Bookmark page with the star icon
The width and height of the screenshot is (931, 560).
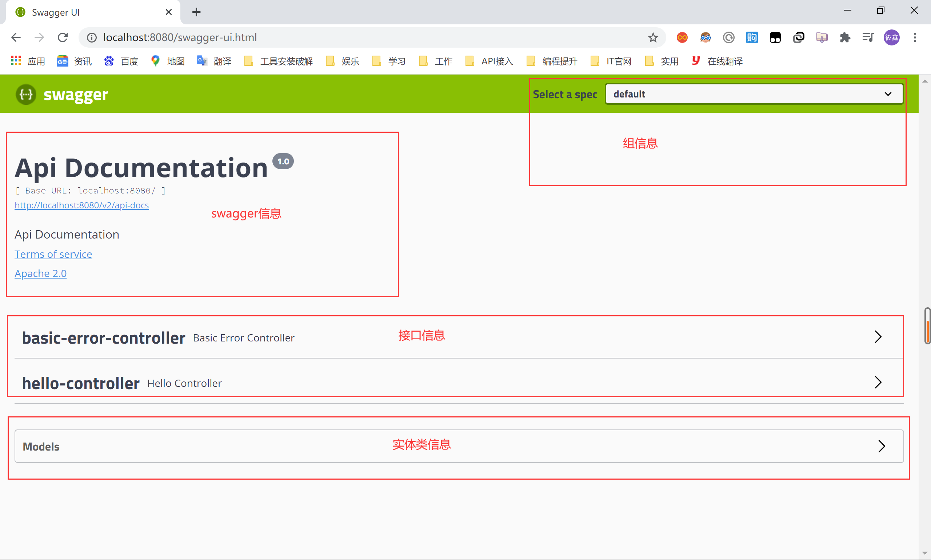point(653,38)
